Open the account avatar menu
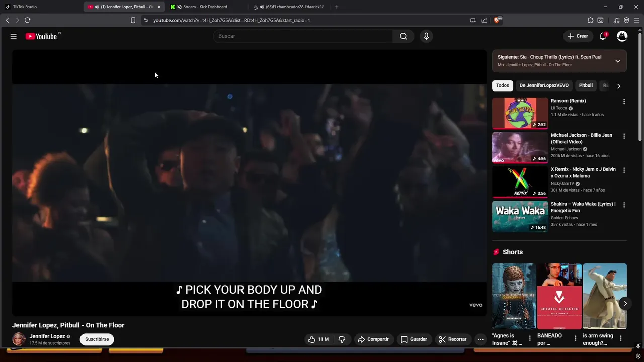 click(622, 36)
